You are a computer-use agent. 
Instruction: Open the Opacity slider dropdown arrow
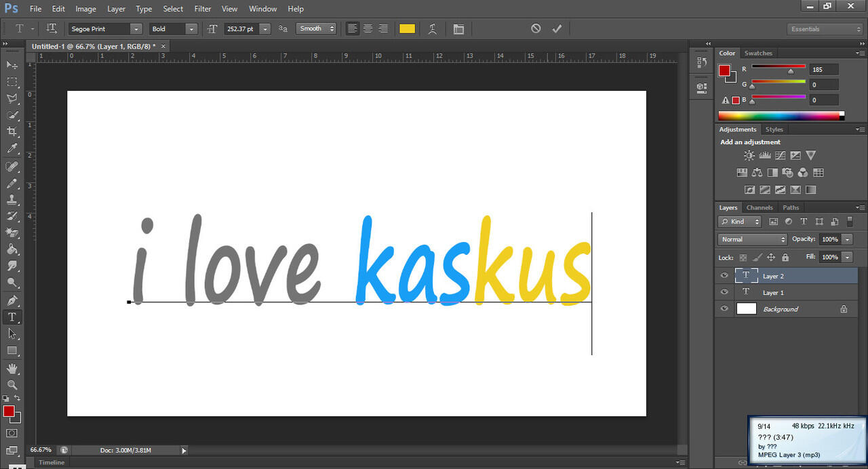pyautogui.click(x=848, y=239)
